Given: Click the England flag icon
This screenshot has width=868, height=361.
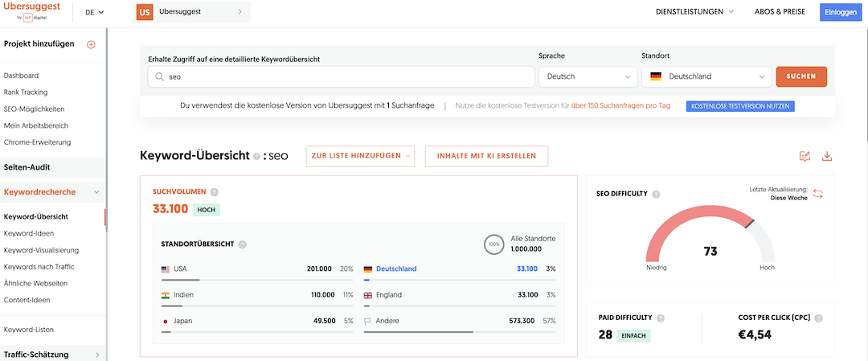Looking at the screenshot, I should [368, 295].
